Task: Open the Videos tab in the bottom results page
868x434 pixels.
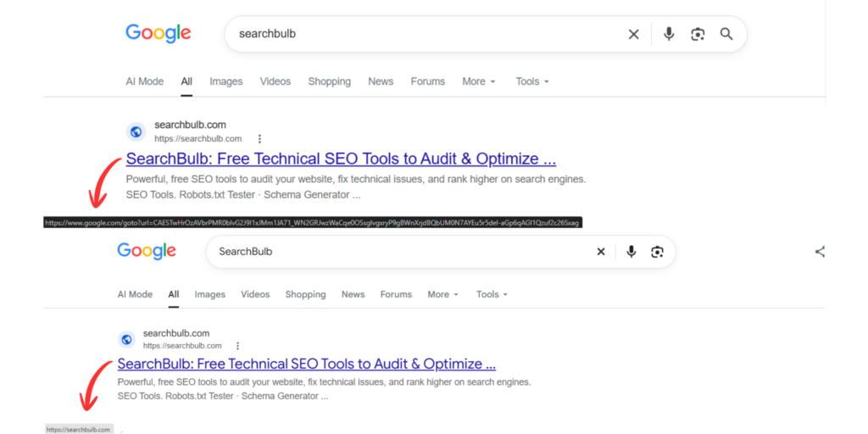Action: pos(255,294)
